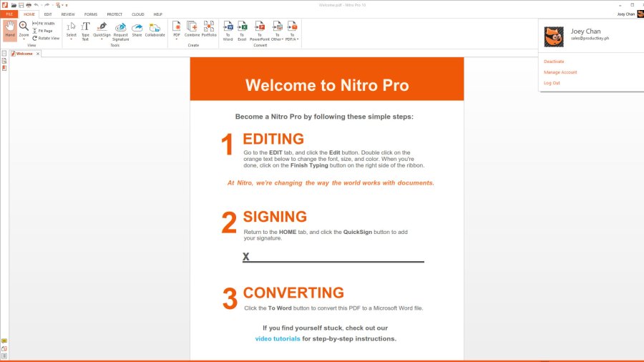This screenshot has width=644, height=362.
Task: Activate the Type Text tool
Action: [85, 31]
